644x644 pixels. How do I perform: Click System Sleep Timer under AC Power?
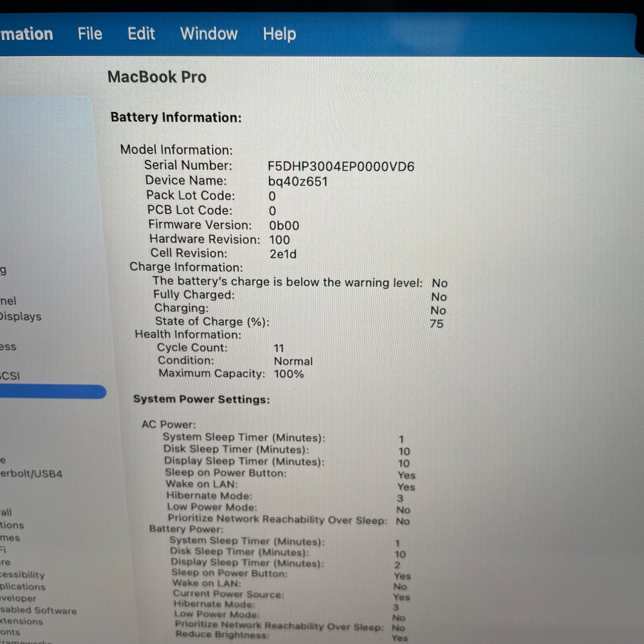244,438
